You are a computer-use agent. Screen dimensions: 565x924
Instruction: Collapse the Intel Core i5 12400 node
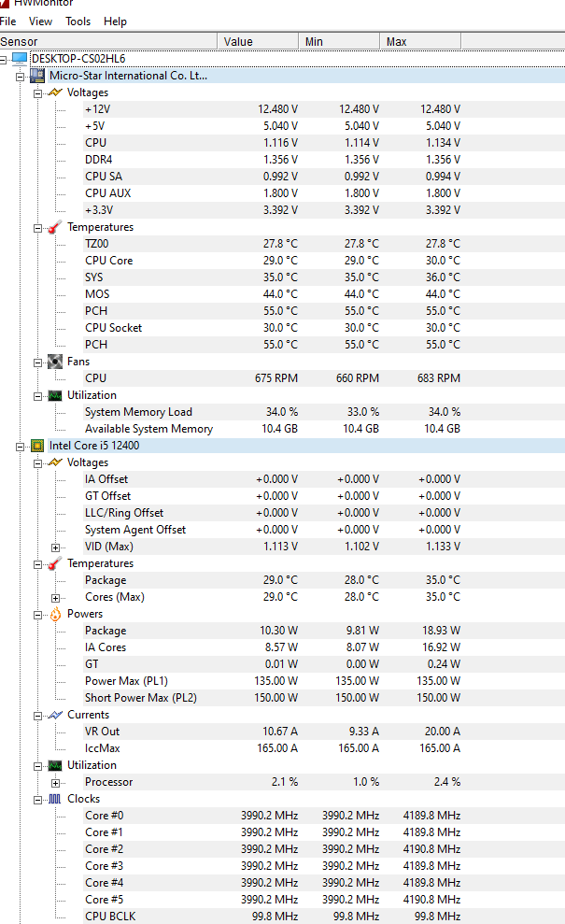(21, 446)
